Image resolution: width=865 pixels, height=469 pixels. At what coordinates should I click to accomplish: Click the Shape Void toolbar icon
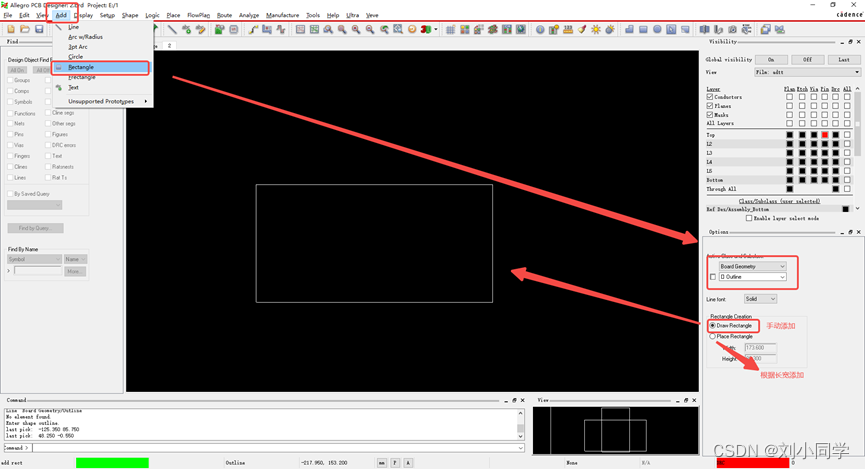(x=685, y=29)
